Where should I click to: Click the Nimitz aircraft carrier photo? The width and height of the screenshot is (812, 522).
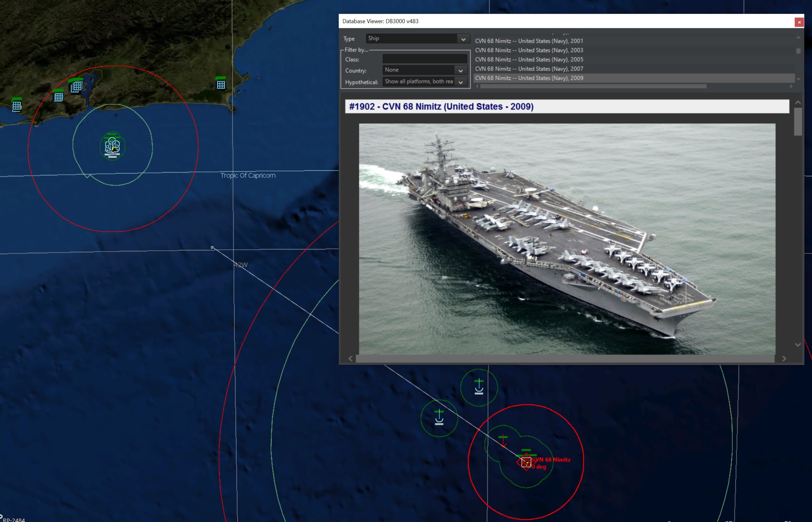(567, 239)
